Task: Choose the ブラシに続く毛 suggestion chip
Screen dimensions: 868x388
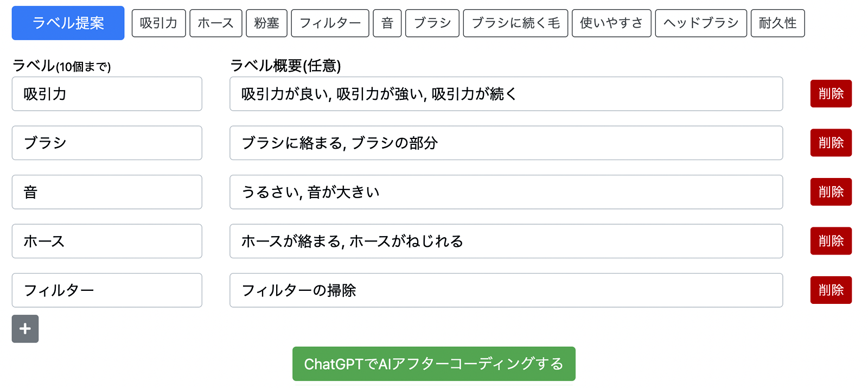Action: tap(515, 23)
